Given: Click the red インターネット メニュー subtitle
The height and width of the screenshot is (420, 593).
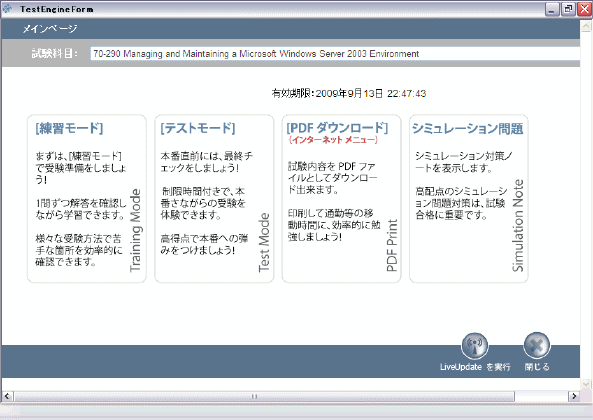Looking at the screenshot, I should [333, 140].
